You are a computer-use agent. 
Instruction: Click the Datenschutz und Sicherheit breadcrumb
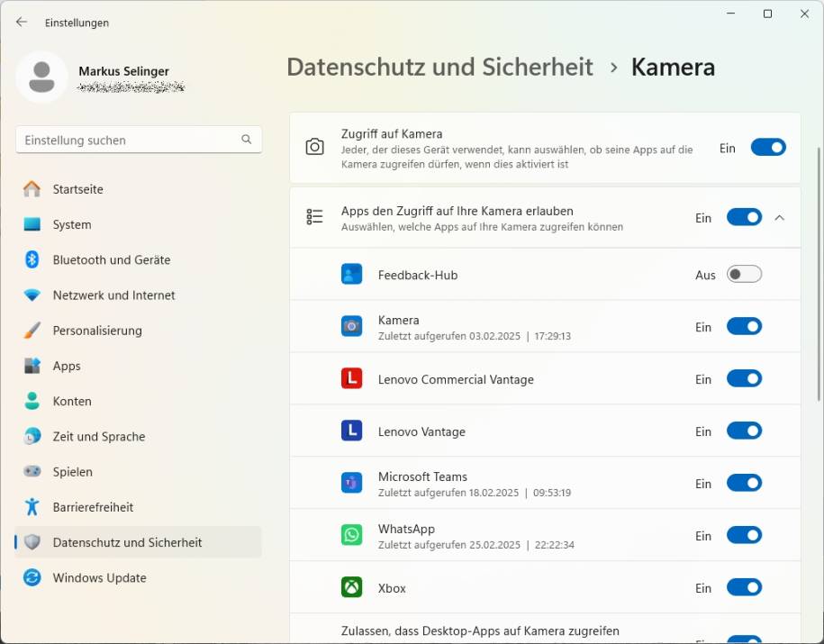click(x=439, y=67)
